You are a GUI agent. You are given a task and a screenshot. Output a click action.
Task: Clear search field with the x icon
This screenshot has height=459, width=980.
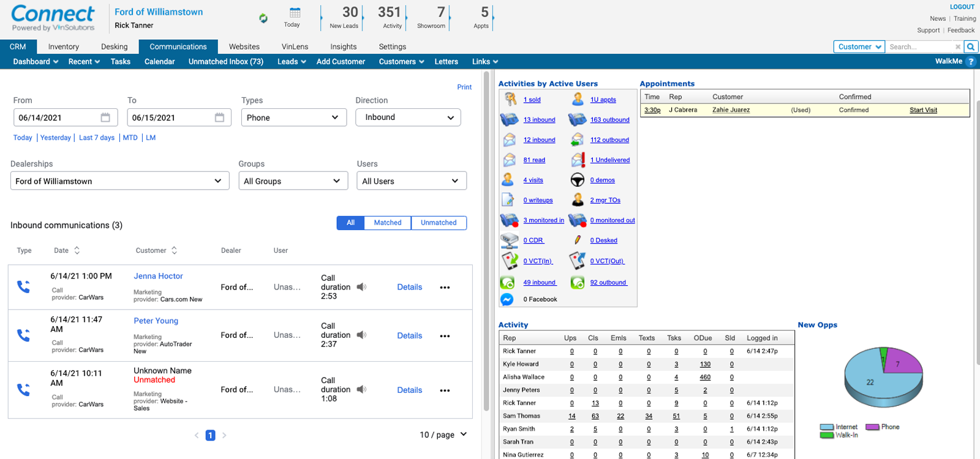point(958,47)
